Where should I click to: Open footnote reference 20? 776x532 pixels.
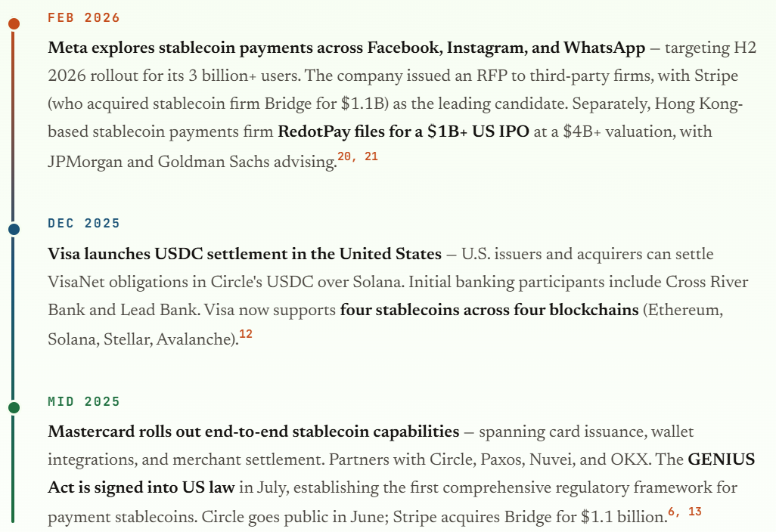coord(346,156)
